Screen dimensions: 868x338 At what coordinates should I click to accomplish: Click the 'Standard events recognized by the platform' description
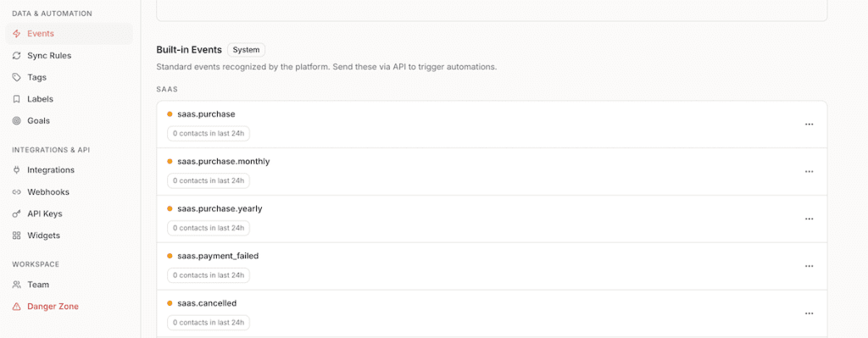(326, 68)
